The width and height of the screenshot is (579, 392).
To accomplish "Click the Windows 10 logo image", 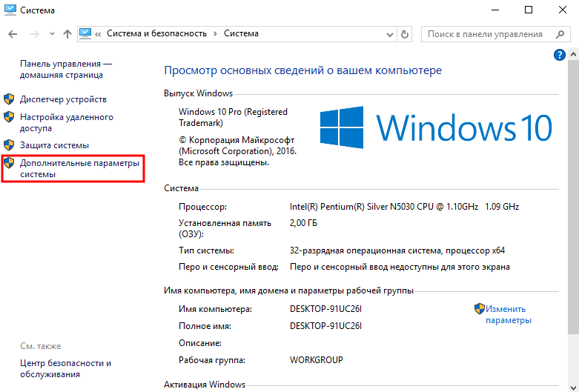I will coord(436,127).
